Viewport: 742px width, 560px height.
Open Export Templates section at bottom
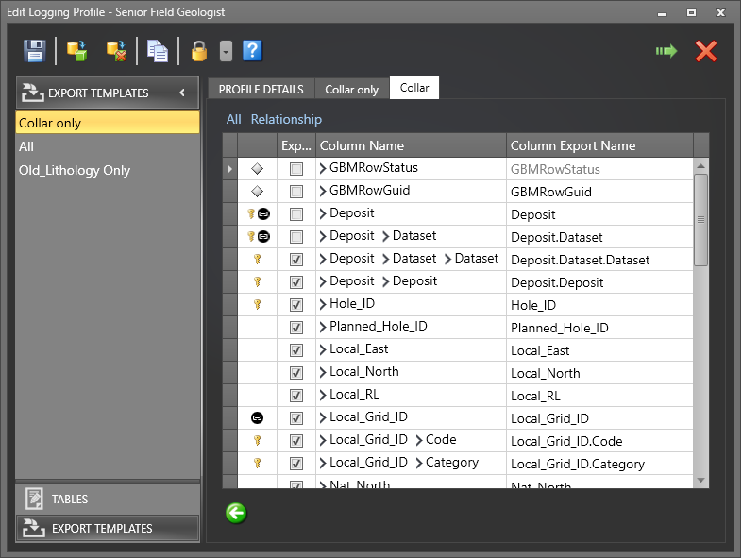tap(108, 528)
